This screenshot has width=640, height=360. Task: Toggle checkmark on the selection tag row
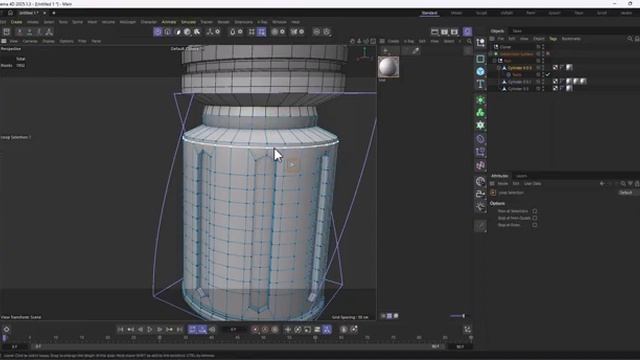(548, 75)
